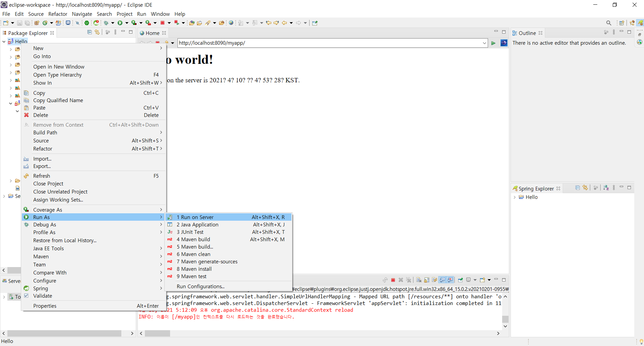Select Debug As in context menu

click(x=93, y=225)
